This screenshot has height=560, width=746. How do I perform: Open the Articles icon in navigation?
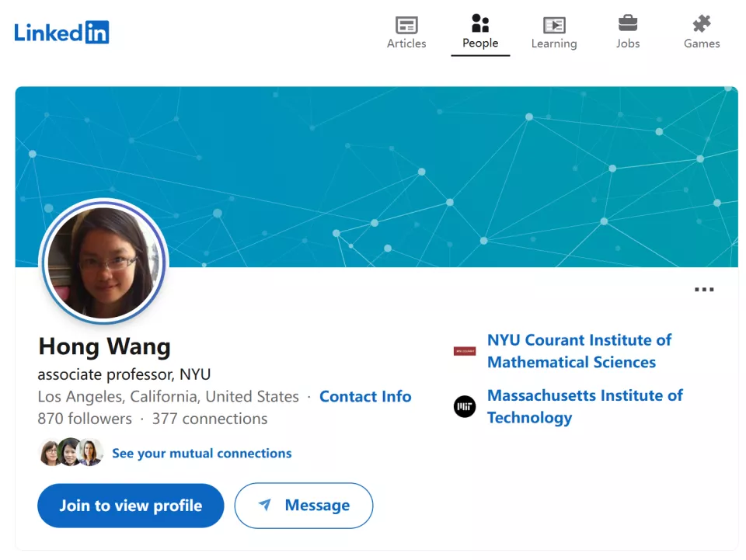(406, 25)
